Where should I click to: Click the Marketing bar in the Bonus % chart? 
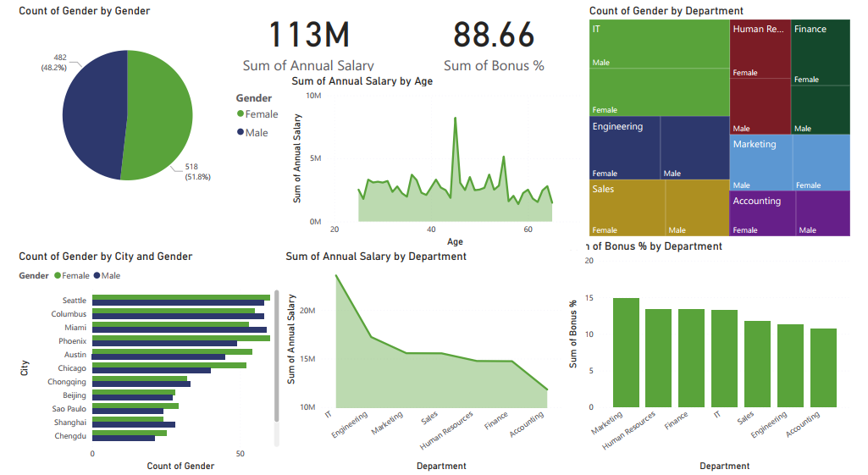626,352
